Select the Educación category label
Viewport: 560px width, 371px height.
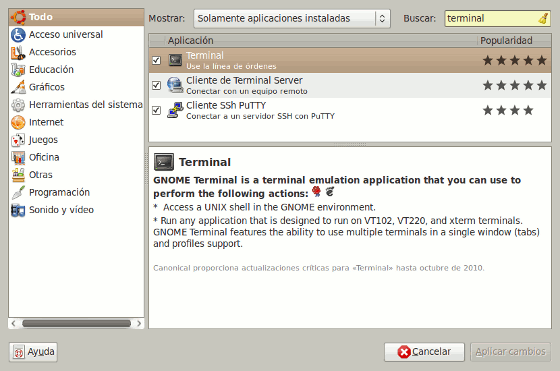pyautogui.click(x=51, y=70)
